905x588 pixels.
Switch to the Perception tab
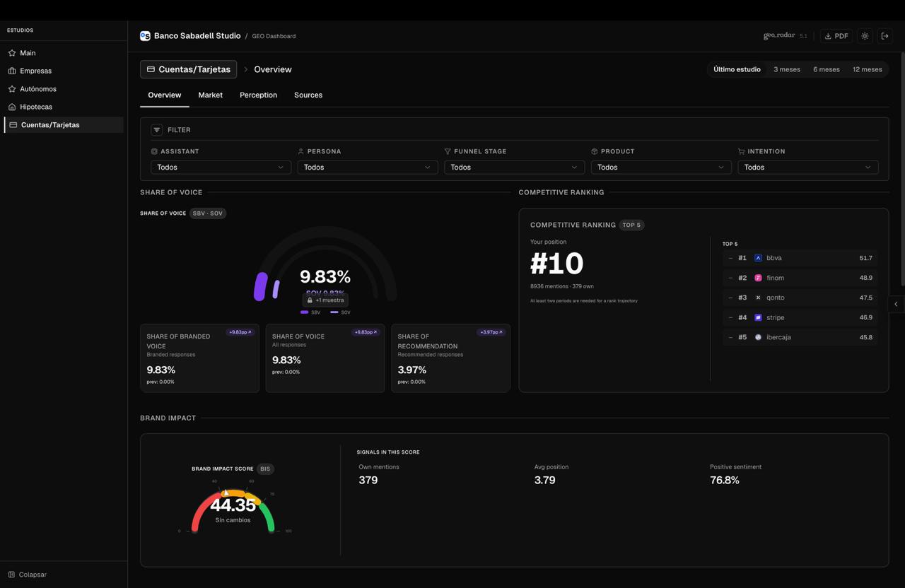pos(258,95)
